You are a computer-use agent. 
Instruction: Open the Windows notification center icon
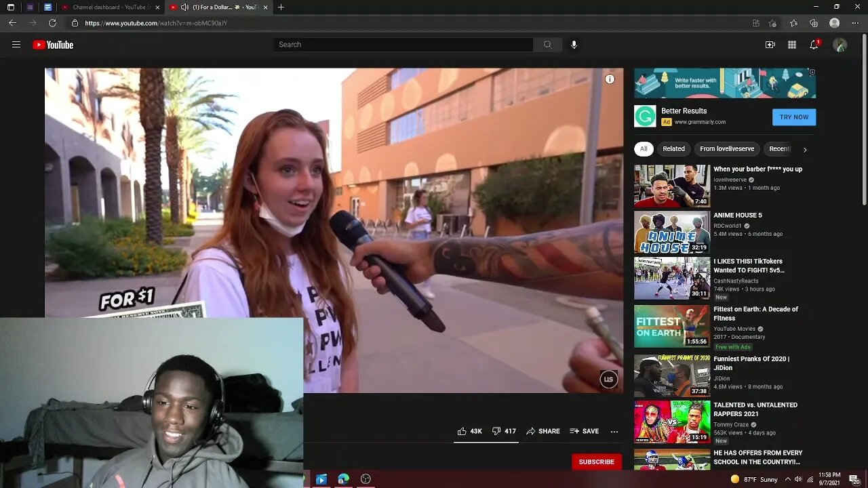point(854,479)
